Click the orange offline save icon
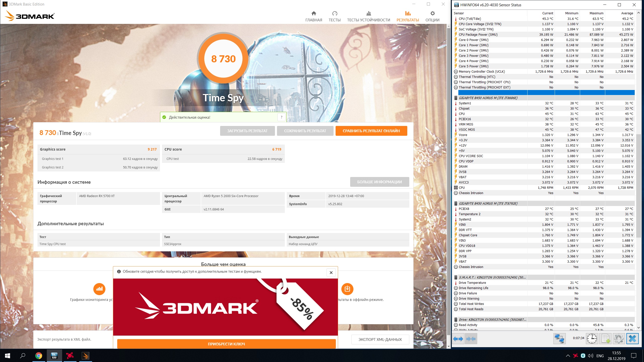 coord(347,289)
